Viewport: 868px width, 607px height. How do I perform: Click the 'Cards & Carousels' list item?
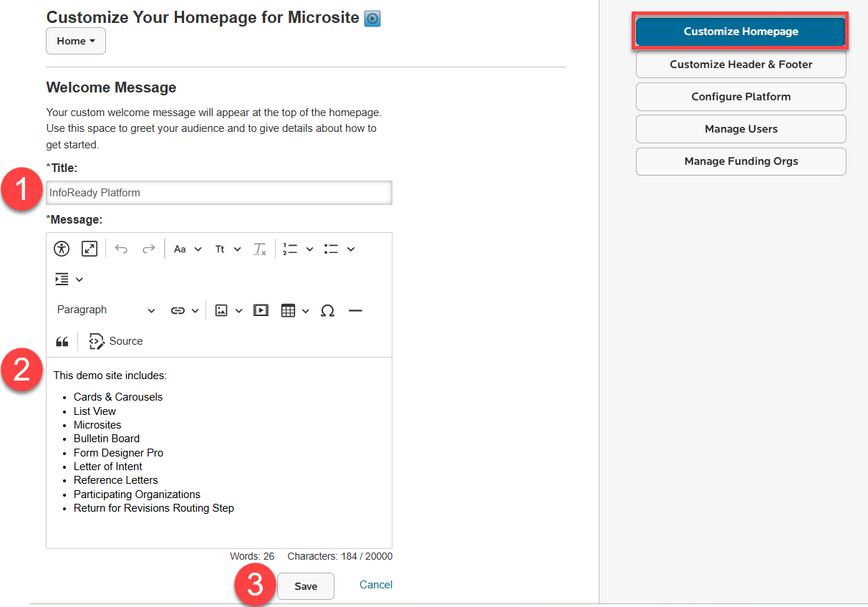pyautogui.click(x=118, y=397)
